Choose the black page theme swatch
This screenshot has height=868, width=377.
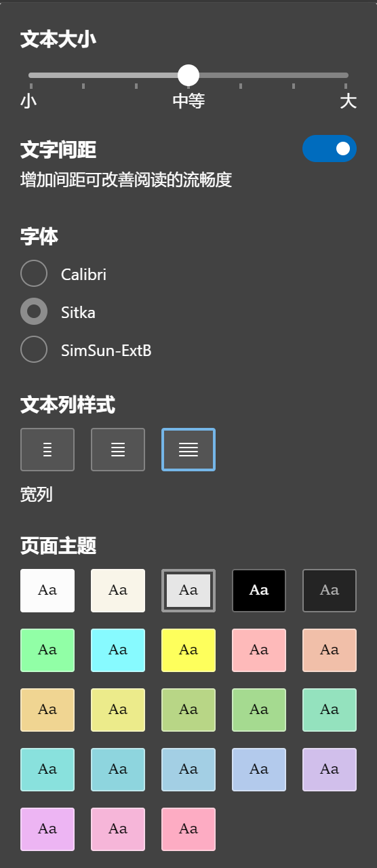pos(259,591)
